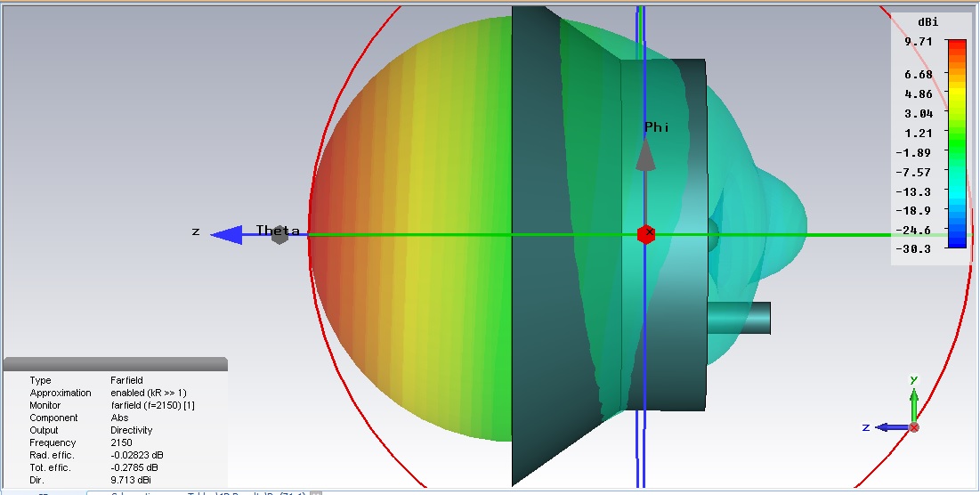Click the '9.713 dBi' directivity value
The image size is (980, 495).
point(131,480)
